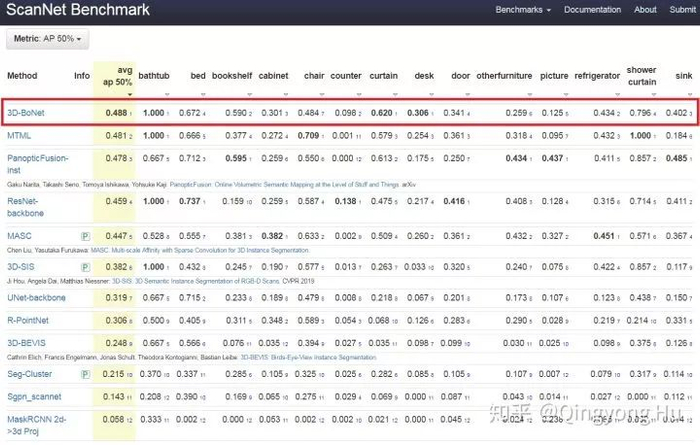Sort by the refrigerator column arrow

click(x=617, y=94)
